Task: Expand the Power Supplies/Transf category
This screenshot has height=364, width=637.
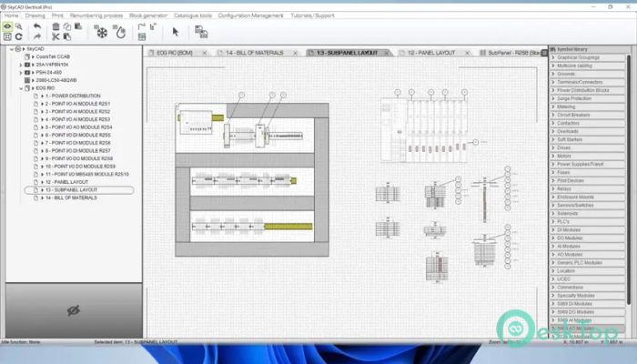Action: (x=588, y=164)
